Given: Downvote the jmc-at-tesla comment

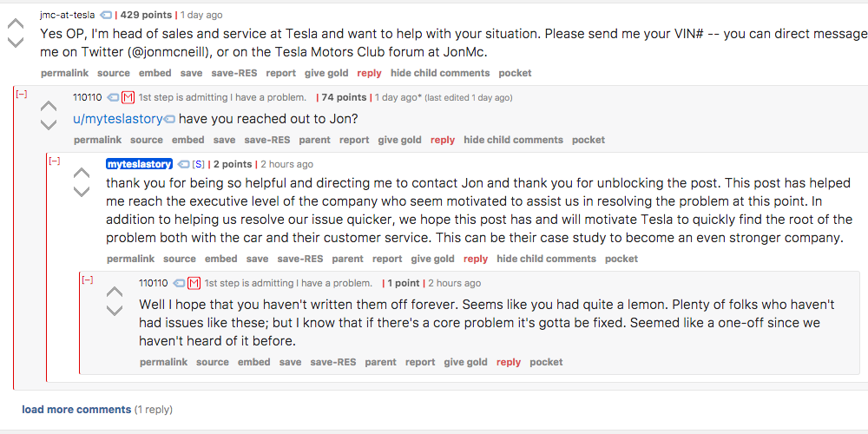Looking at the screenshot, I should click(16, 42).
